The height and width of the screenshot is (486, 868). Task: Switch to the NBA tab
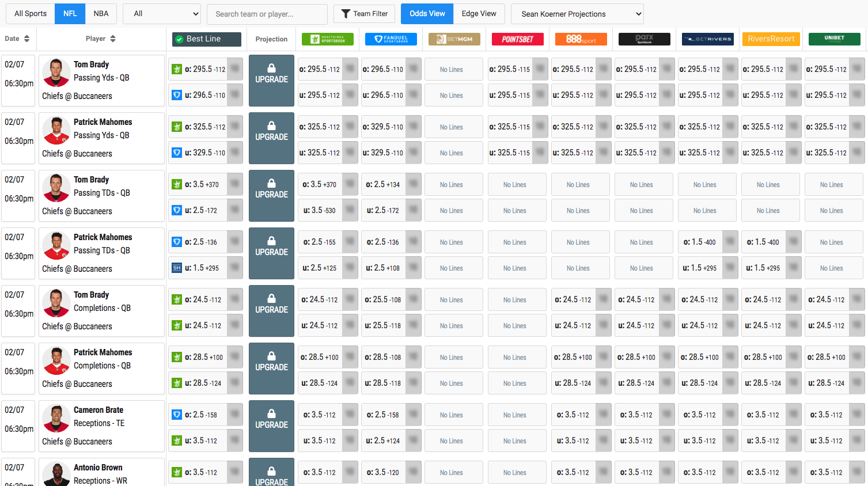tap(101, 14)
